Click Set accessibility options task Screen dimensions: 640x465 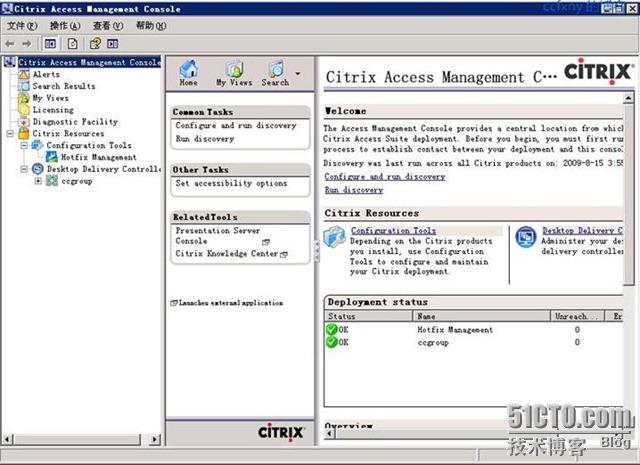coord(231,183)
